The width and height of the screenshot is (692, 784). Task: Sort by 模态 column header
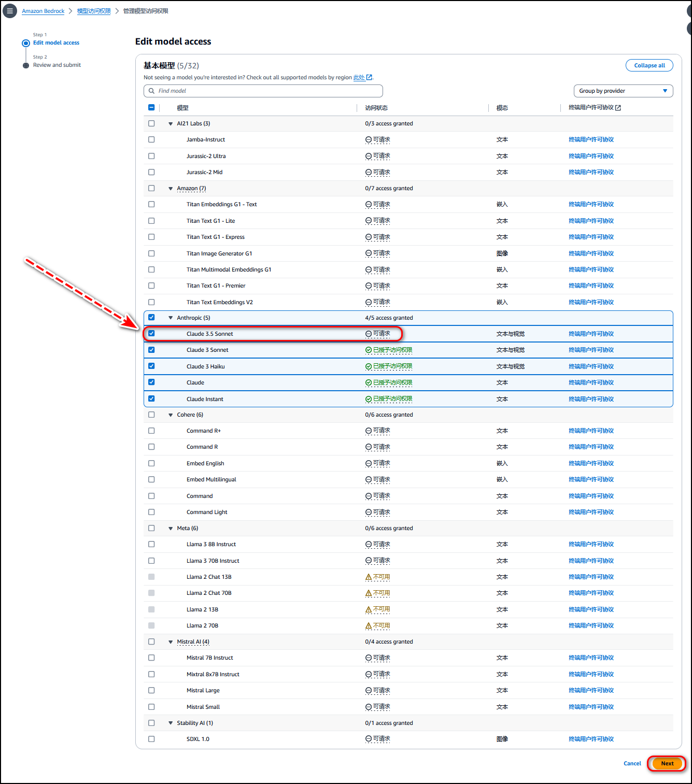502,108
